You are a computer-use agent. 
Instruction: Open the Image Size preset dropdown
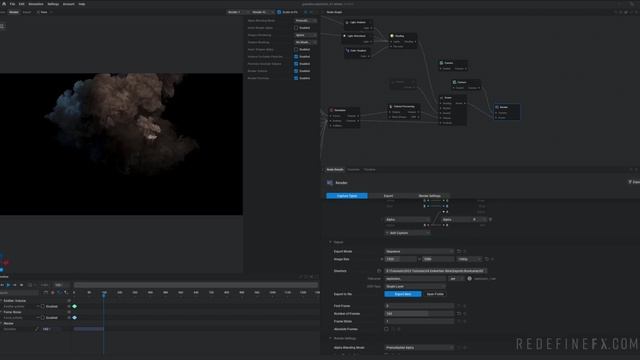(x=469, y=259)
